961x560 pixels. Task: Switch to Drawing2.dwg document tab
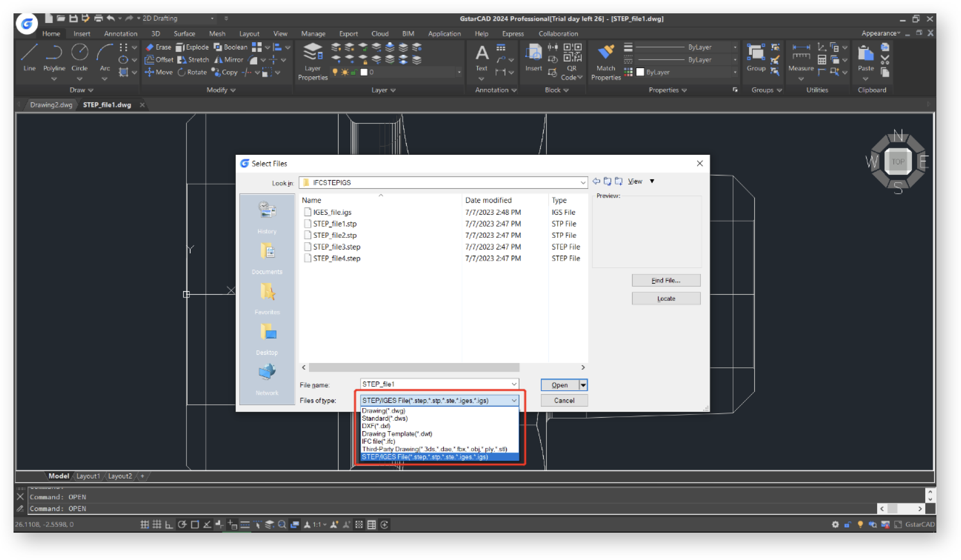click(x=51, y=104)
